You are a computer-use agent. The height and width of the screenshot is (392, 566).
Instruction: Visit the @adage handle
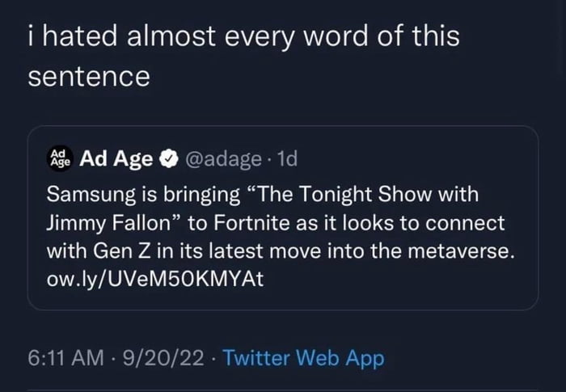point(223,159)
